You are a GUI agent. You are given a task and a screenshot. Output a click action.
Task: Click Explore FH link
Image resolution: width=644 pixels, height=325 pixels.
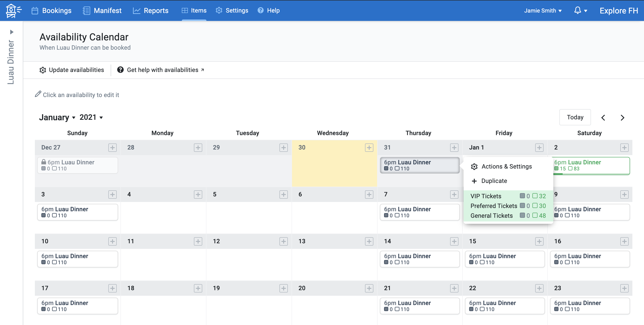point(619,10)
